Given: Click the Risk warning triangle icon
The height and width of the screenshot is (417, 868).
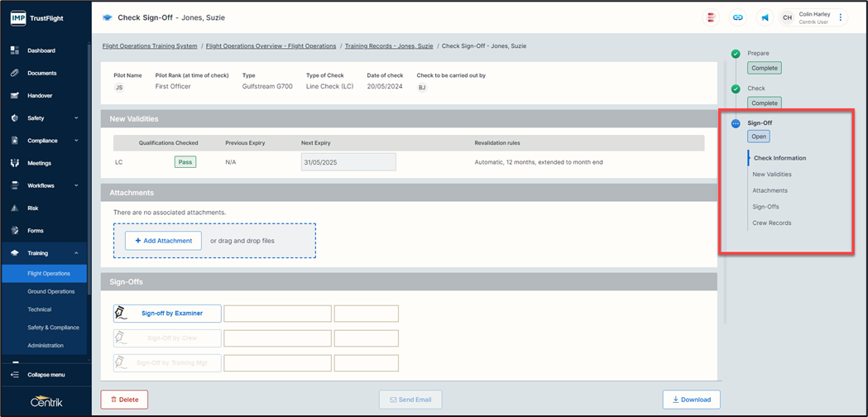Looking at the screenshot, I should [x=15, y=208].
